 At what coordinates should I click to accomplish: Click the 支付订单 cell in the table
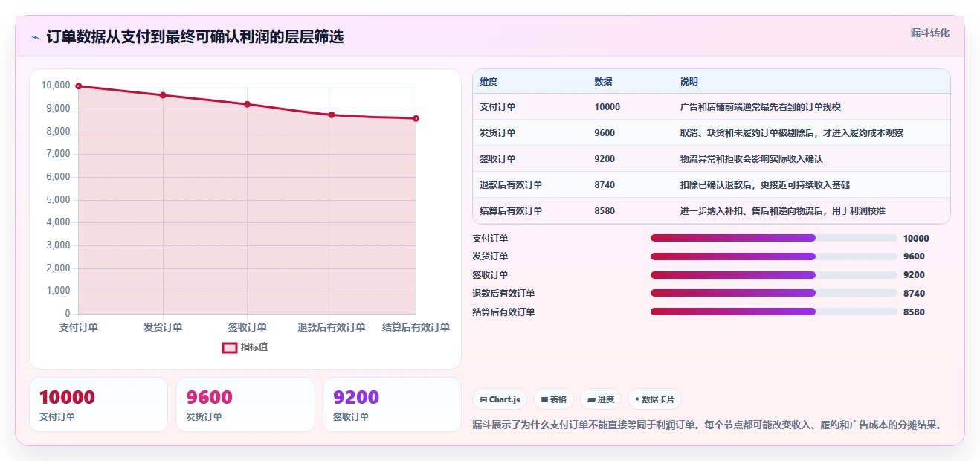(x=498, y=107)
